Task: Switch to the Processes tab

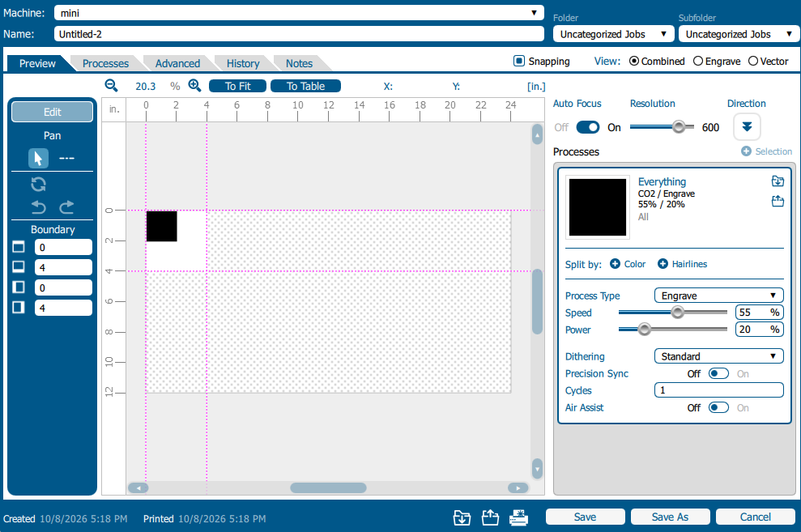Action: [106, 63]
